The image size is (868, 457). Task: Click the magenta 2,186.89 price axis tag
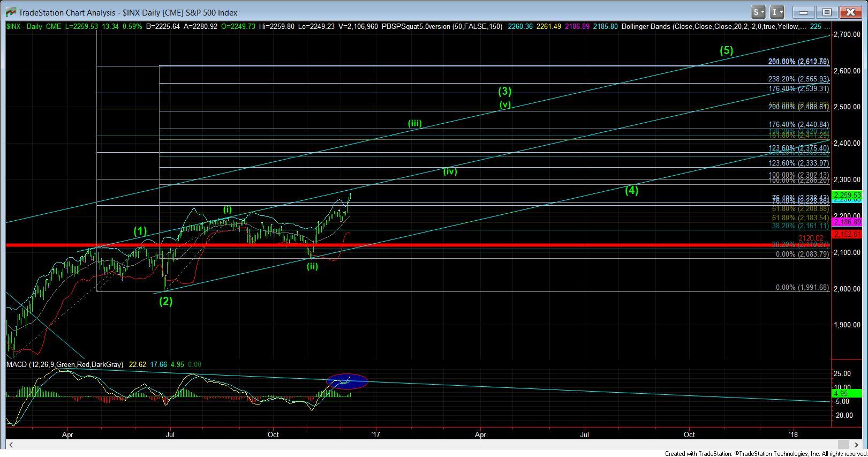(x=846, y=222)
